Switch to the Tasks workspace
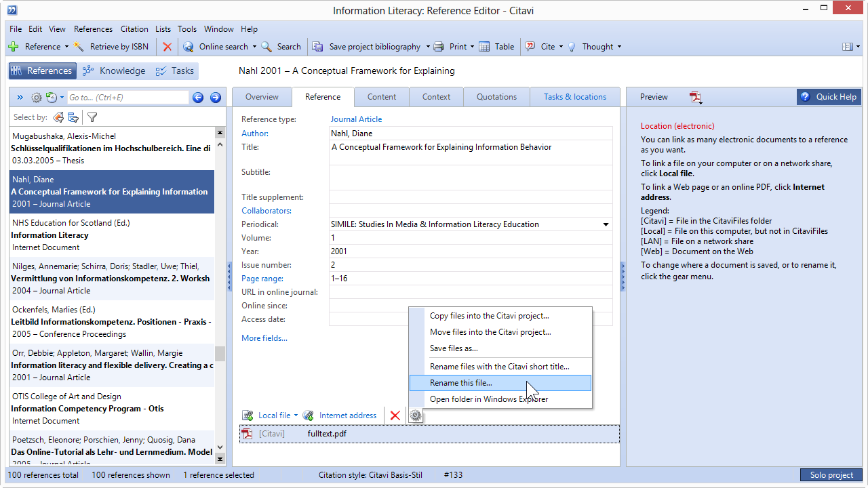 (175, 70)
